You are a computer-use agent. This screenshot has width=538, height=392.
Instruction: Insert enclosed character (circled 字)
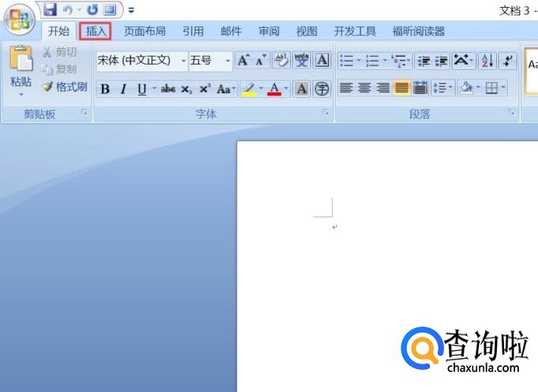click(x=322, y=89)
